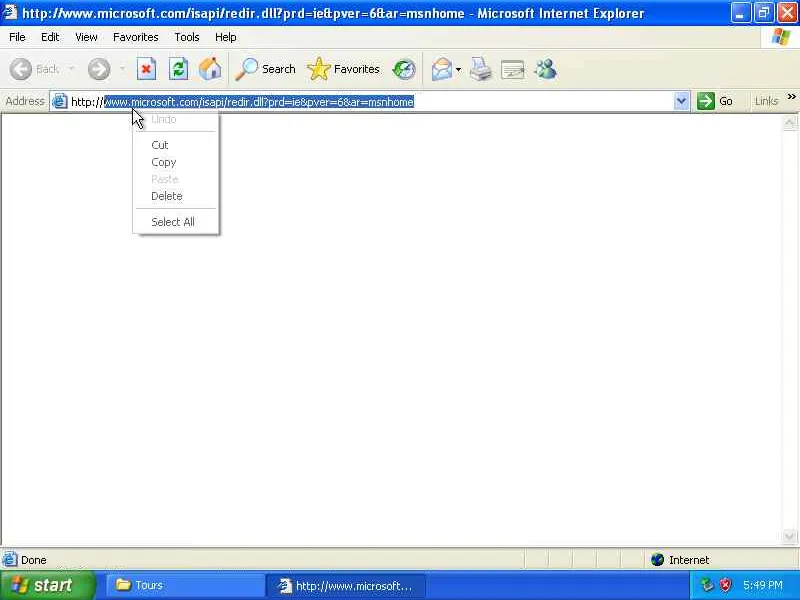Click the scrollbar up arrow

(x=789, y=122)
